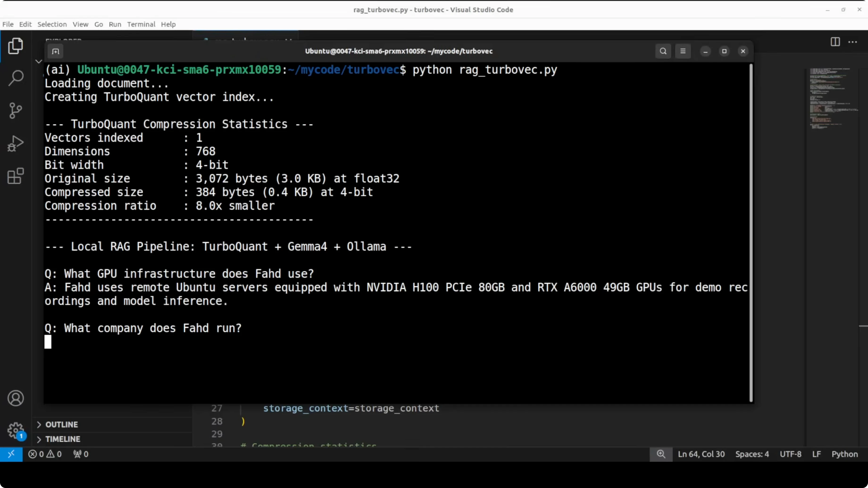The height and width of the screenshot is (488, 868).
Task: Expand the OUTLINE section
Action: pyautogui.click(x=62, y=424)
